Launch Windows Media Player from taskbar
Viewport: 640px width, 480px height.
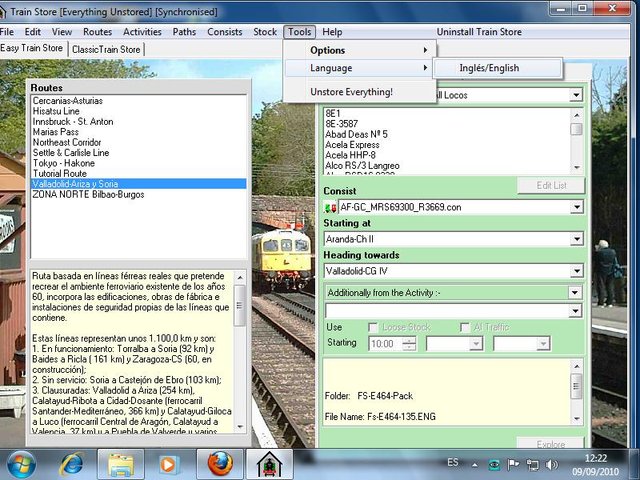click(x=169, y=464)
